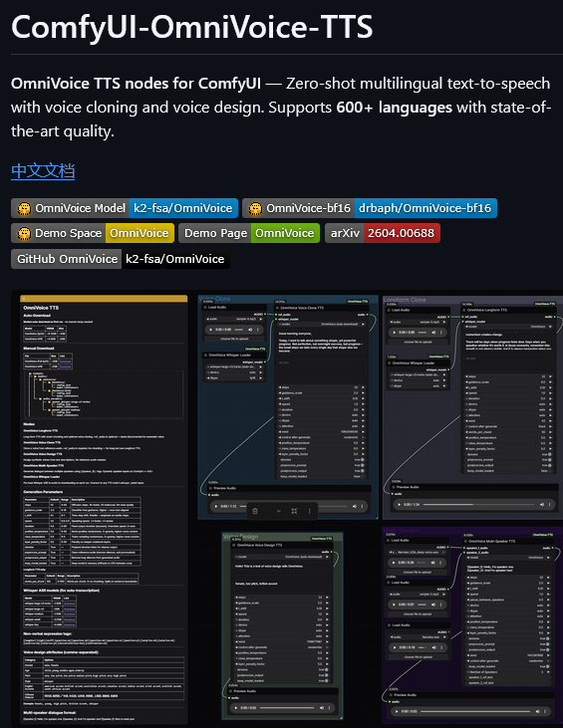
Task: Open the OmniVoice Model k2-fsa/OmniVoice badge
Action: [125, 208]
